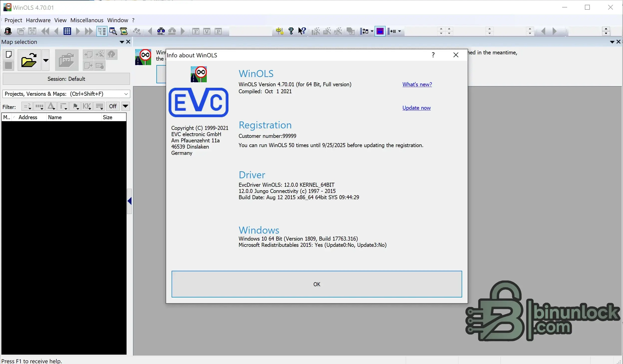
Task: Click the top hat icon in toolbar
Action: (x=8, y=31)
